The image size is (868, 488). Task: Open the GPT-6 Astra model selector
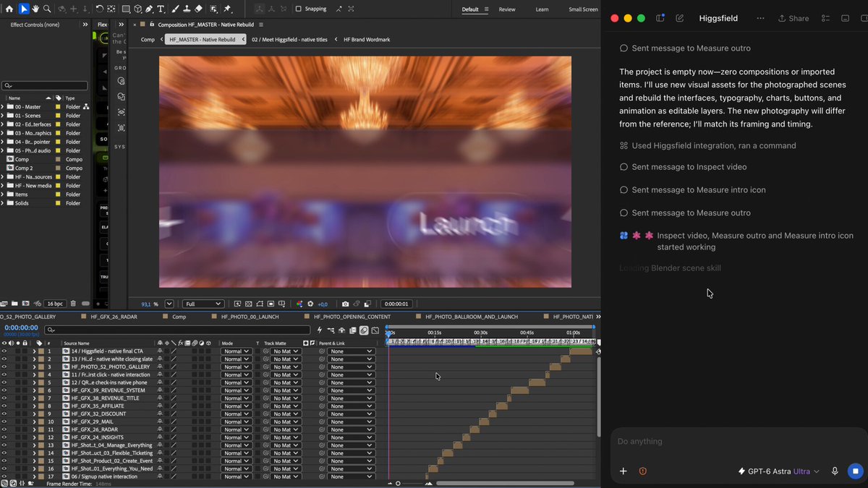coord(779,471)
